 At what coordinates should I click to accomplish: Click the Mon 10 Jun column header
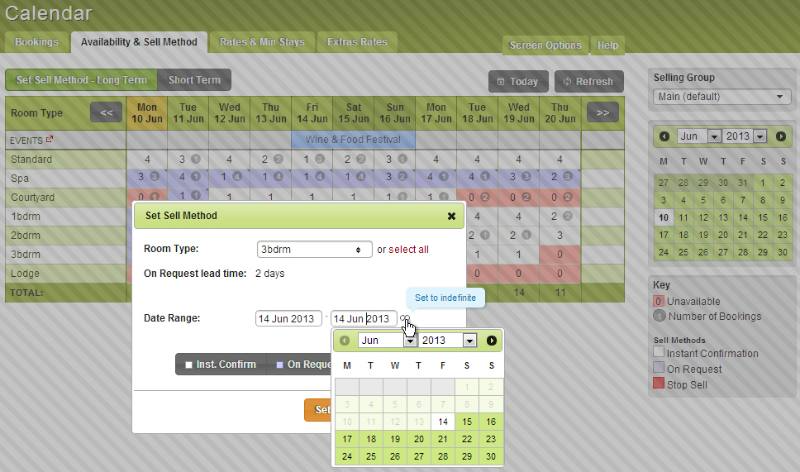147,113
